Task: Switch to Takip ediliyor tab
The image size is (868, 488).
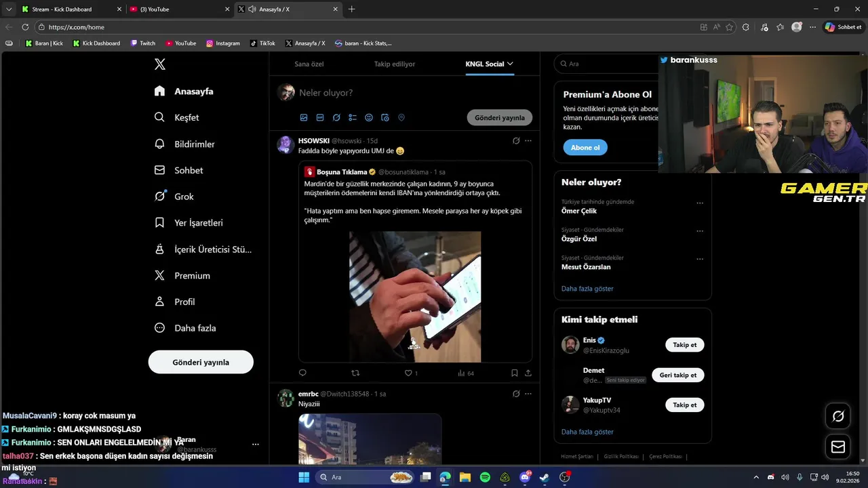Action: (395, 64)
